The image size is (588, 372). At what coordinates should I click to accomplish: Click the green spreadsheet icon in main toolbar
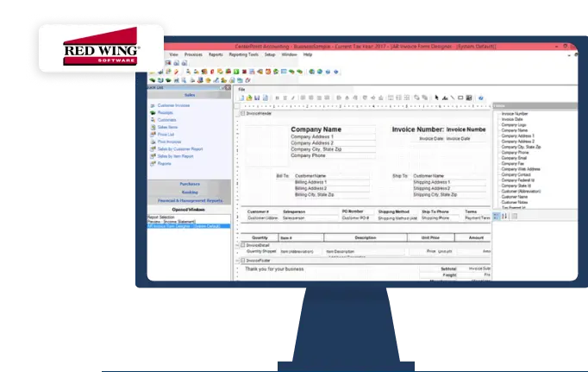[x=236, y=72]
